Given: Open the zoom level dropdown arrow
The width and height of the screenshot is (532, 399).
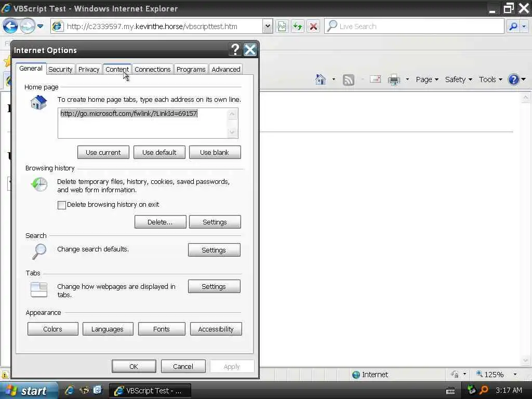Looking at the screenshot, I should pos(515,375).
